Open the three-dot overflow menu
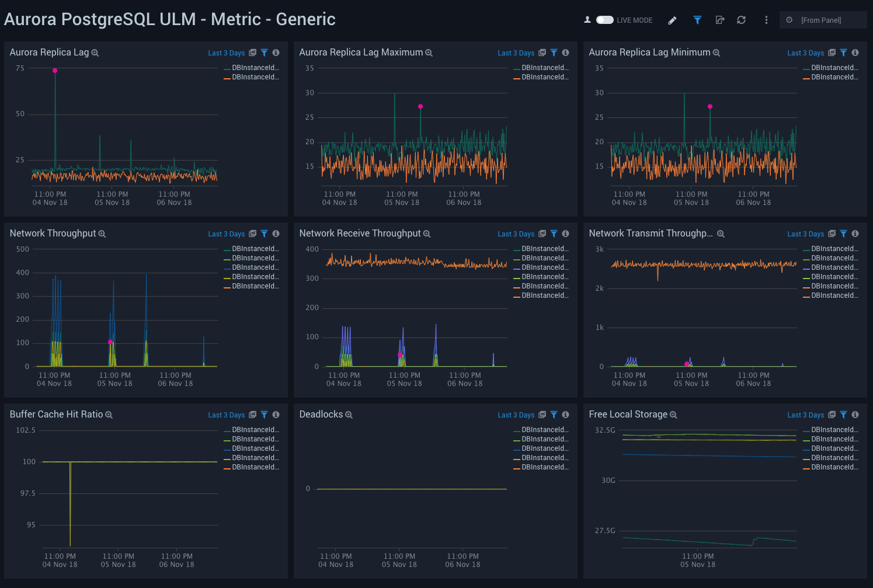The width and height of the screenshot is (873, 588). click(766, 19)
